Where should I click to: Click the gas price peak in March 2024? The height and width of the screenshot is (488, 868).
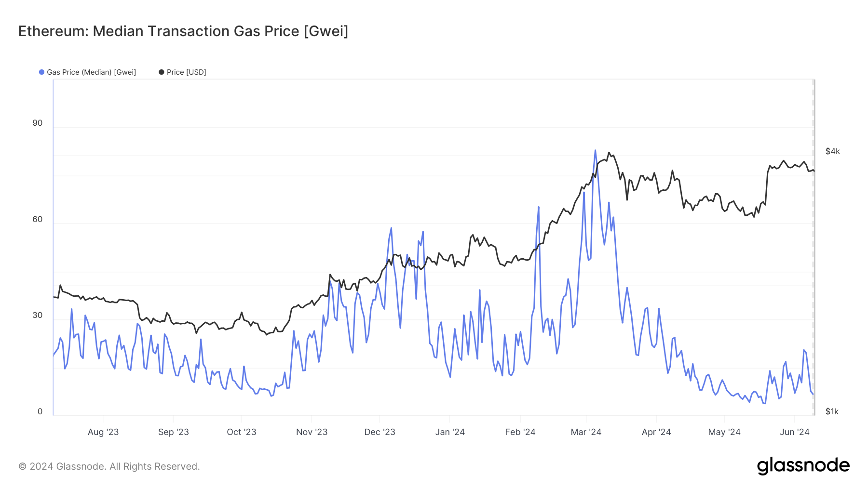pyautogui.click(x=595, y=150)
